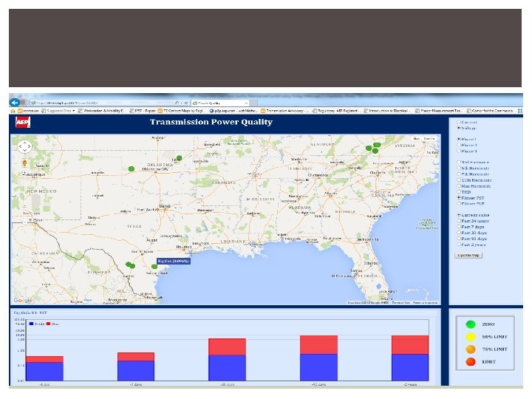Pick up the Street View pegman icon
Viewport: 532px width, 399px height.
24,163
